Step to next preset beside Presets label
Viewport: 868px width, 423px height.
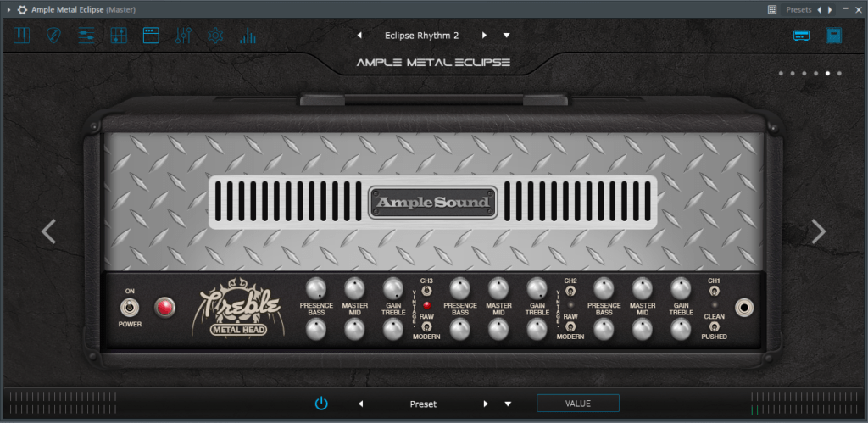pos(829,9)
